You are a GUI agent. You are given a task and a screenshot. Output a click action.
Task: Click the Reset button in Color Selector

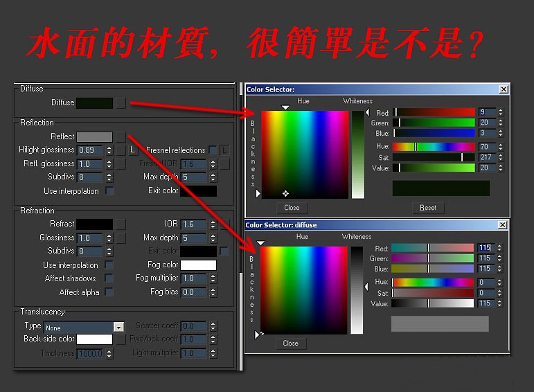click(x=428, y=208)
